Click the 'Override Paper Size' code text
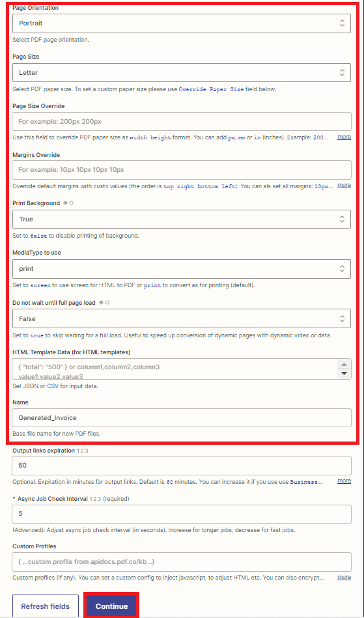 pyautogui.click(x=211, y=89)
